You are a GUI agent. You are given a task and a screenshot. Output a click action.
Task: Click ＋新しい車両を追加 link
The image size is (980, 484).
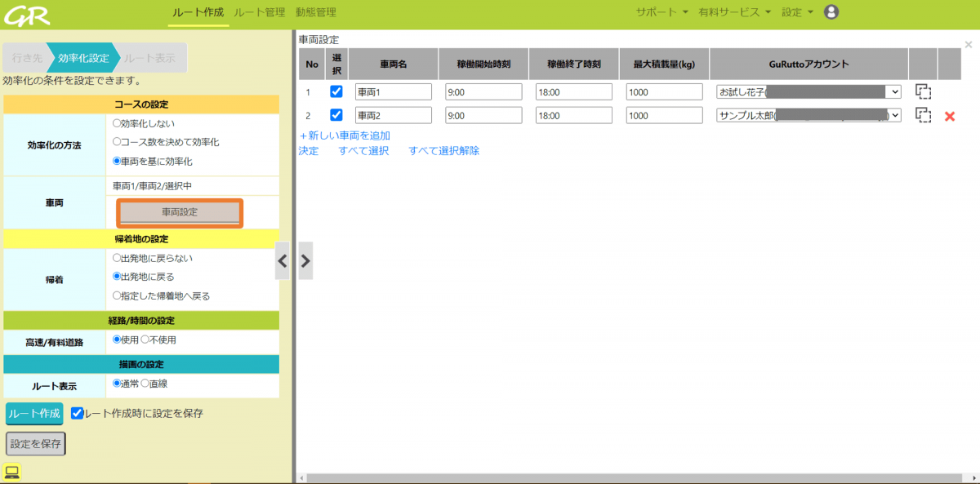point(345,135)
